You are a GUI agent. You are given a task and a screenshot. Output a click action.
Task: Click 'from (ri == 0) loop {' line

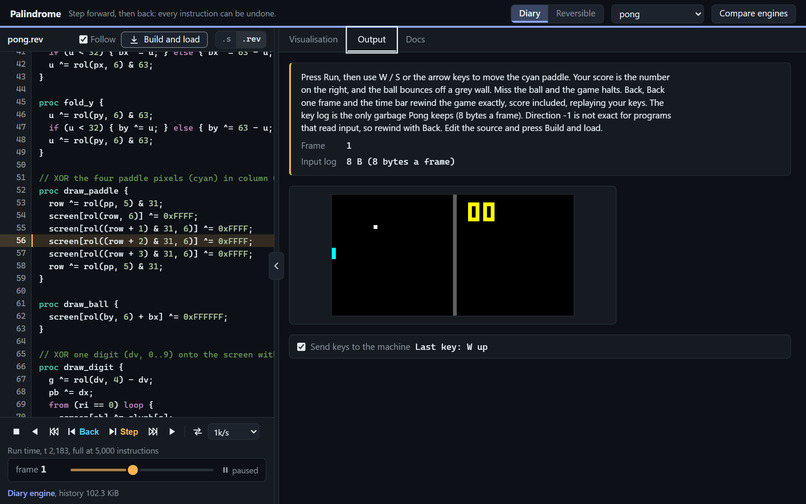pos(101,405)
